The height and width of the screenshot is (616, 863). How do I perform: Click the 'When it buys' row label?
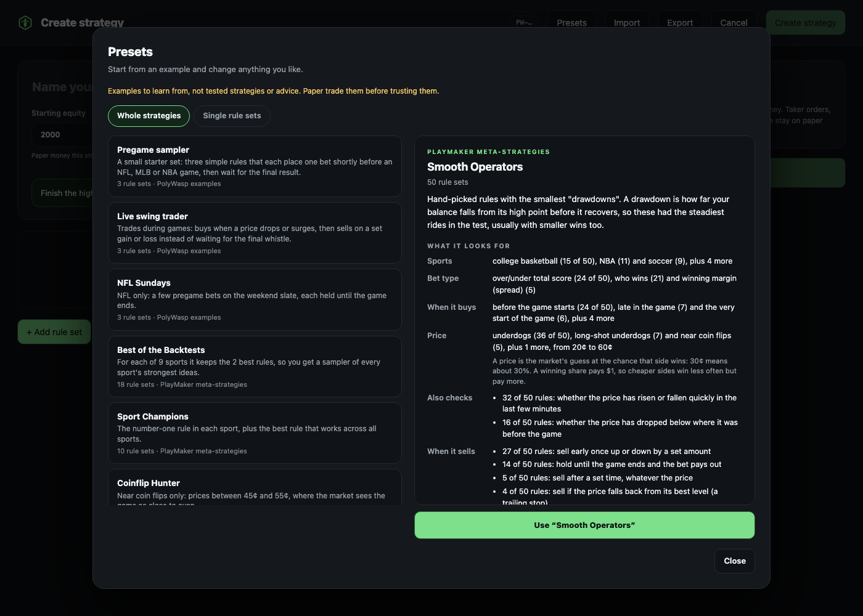pyautogui.click(x=452, y=307)
